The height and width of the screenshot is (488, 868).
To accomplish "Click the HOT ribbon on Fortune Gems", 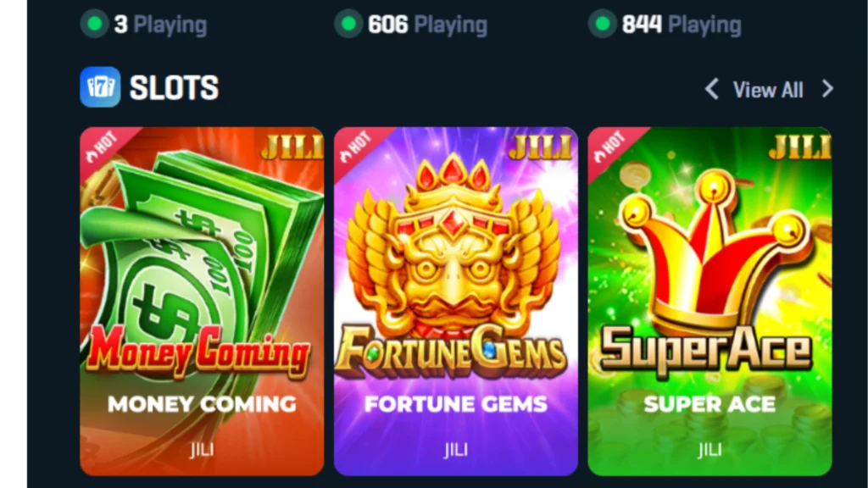I will click(356, 147).
